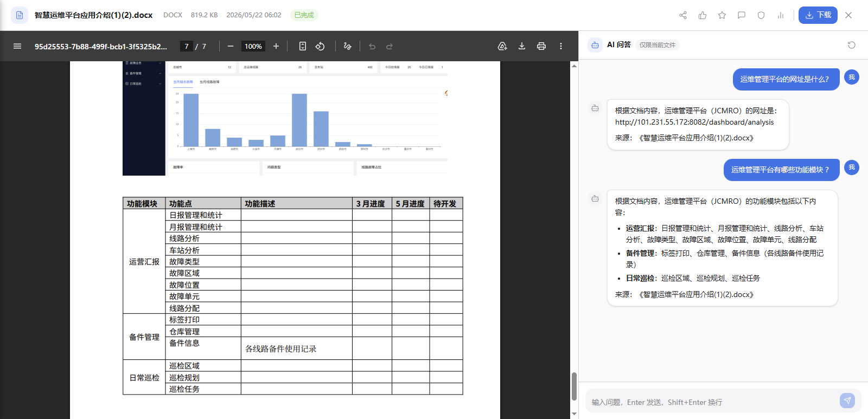
Task: Click the 日常巡检 table cell
Action: click(144, 377)
